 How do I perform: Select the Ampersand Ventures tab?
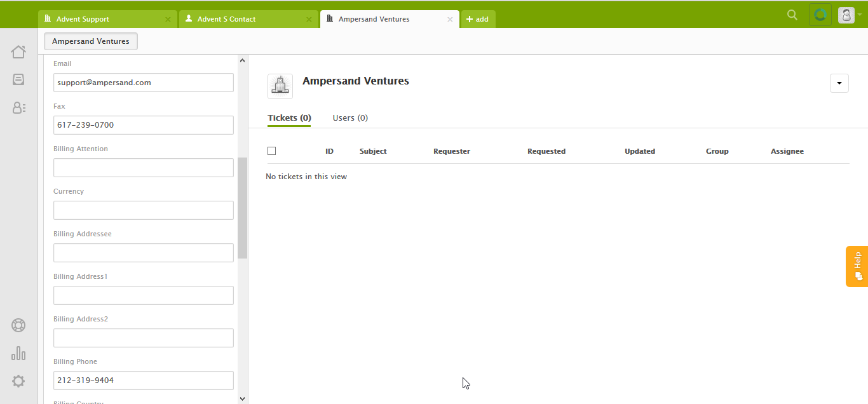click(x=390, y=19)
